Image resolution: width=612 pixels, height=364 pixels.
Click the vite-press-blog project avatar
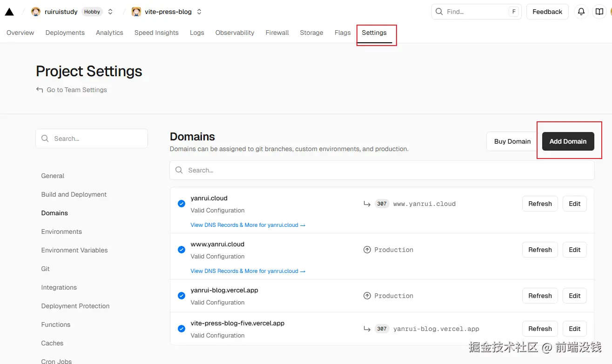pyautogui.click(x=136, y=12)
